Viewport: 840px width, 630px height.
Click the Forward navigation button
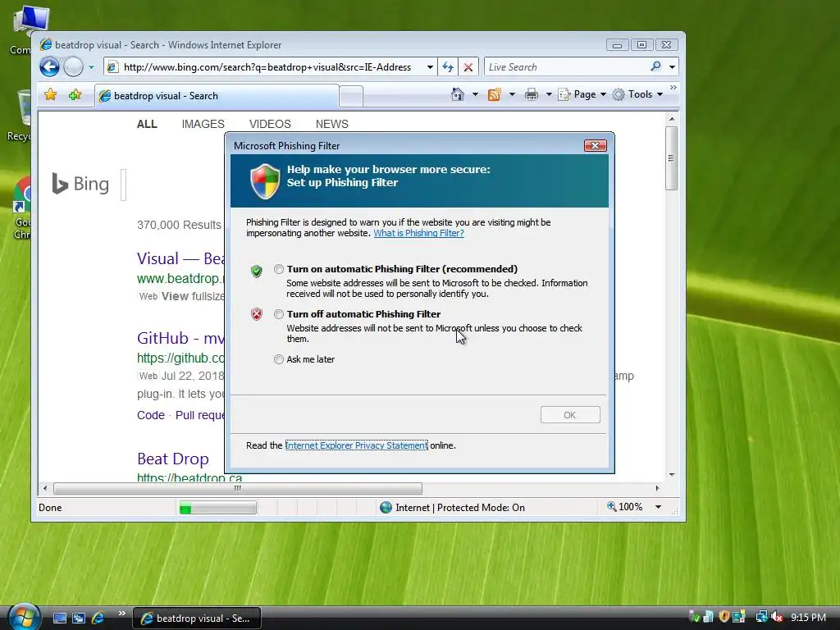(x=73, y=67)
